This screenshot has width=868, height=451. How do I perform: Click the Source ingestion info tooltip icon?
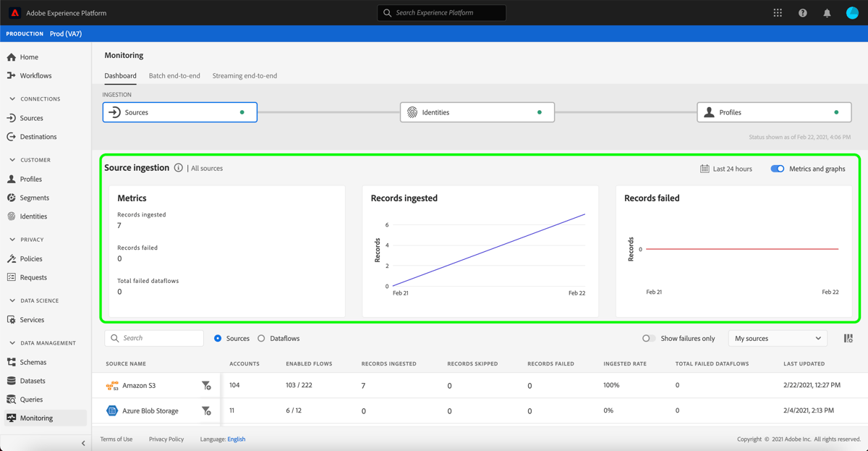tap(178, 167)
